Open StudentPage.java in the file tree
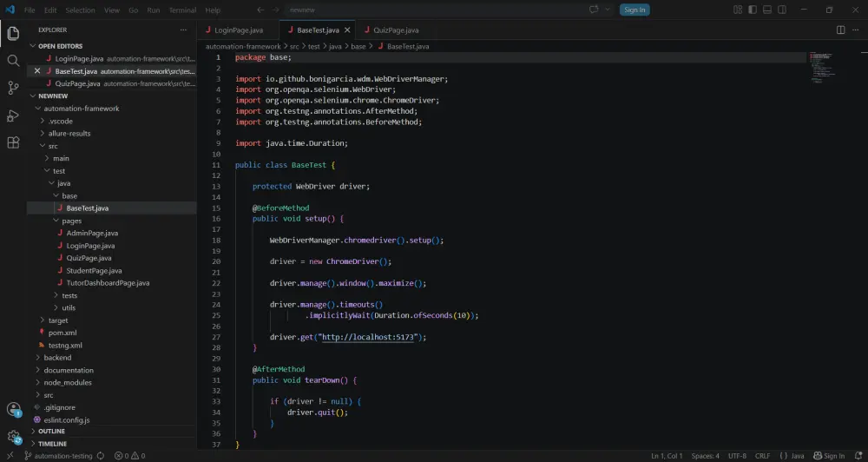Viewport: 868px width, 462px height. [x=94, y=270]
